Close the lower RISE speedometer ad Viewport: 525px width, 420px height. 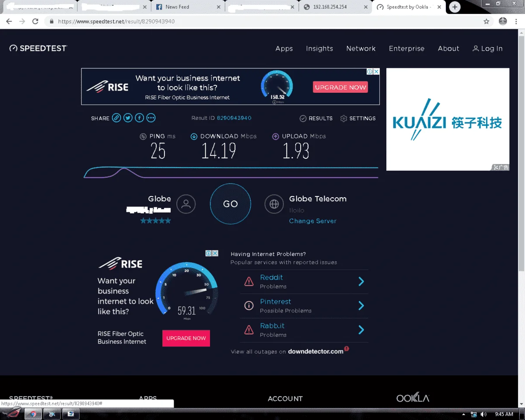(215, 253)
